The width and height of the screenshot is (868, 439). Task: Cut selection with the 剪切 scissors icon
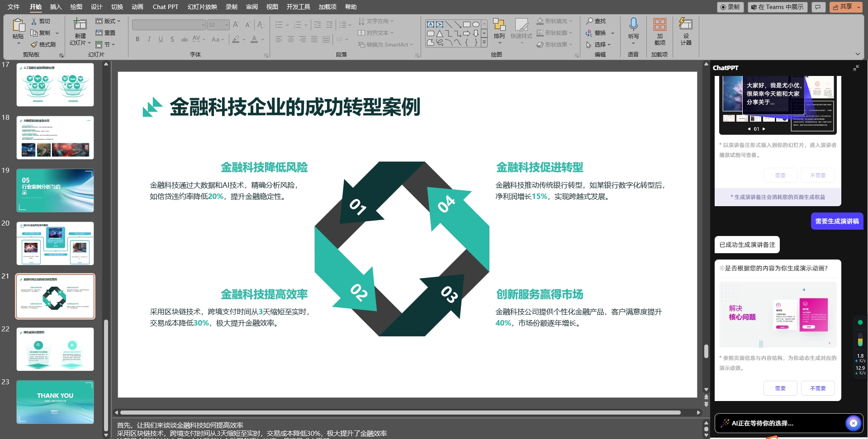point(34,21)
